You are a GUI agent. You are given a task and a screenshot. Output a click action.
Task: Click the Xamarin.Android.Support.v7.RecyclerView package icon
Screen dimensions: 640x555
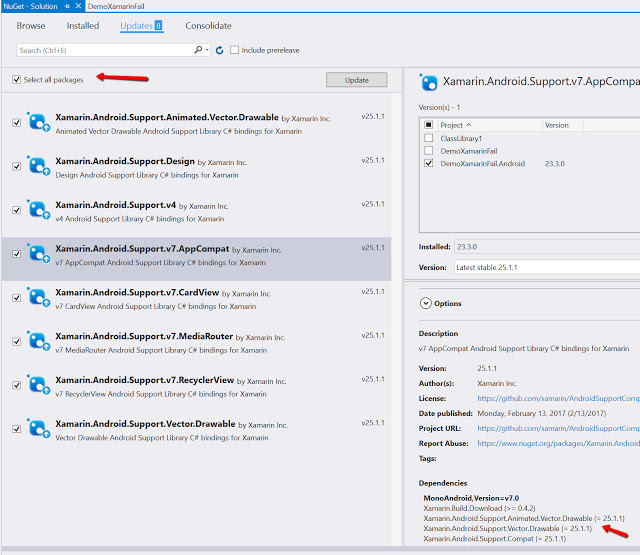[x=38, y=385]
